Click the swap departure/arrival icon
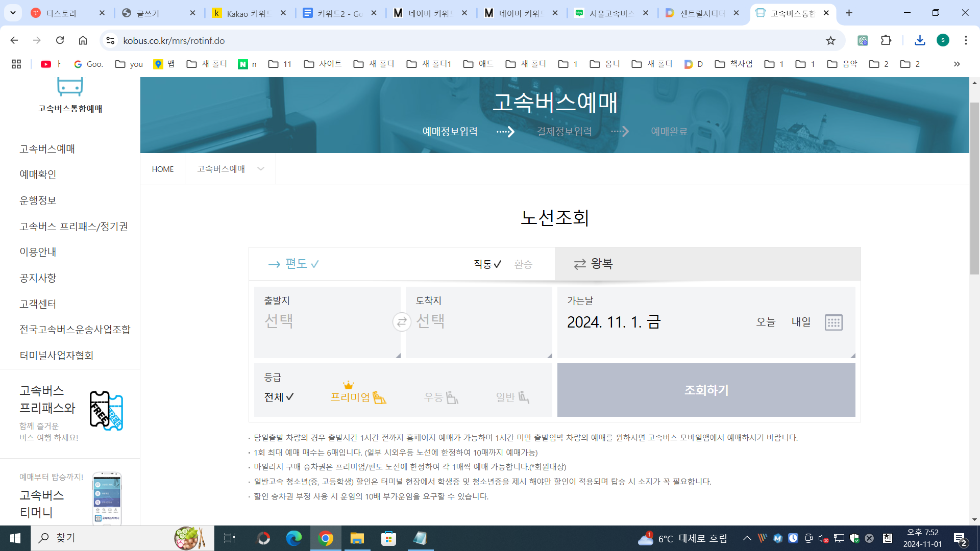The height and width of the screenshot is (551, 980). pos(402,322)
